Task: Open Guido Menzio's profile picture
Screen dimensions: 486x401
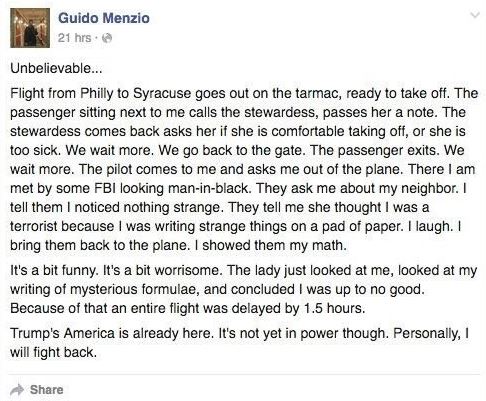Action: (x=30, y=28)
